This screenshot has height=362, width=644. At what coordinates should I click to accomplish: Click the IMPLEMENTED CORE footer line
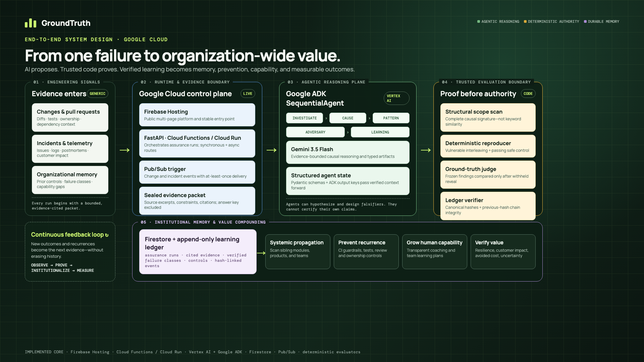(x=193, y=352)
